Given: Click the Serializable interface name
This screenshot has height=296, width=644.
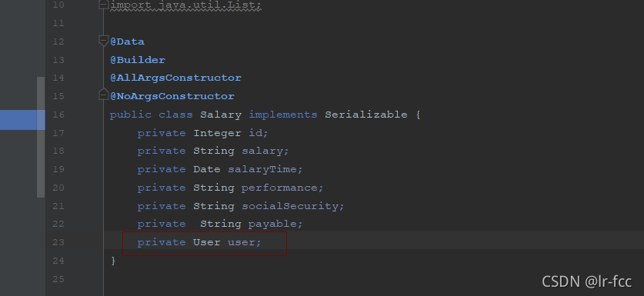Looking at the screenshot, I should (366, 115).
